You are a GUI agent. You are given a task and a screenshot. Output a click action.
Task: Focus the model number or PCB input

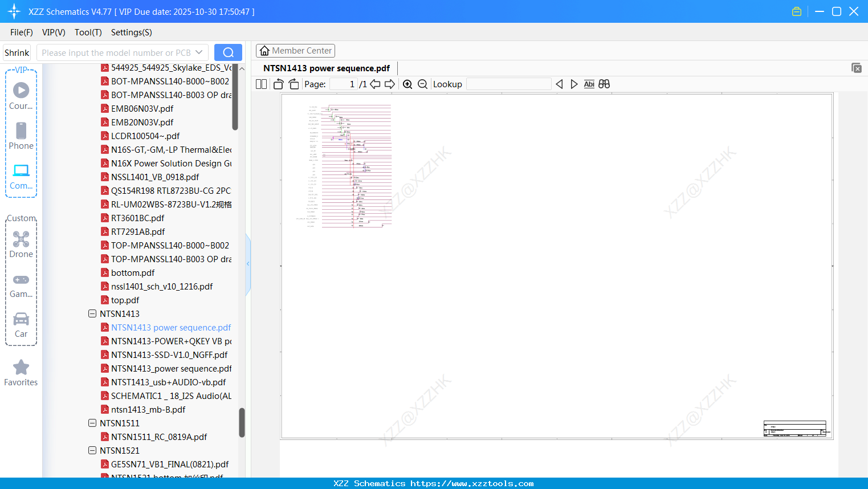pos(116,52)
